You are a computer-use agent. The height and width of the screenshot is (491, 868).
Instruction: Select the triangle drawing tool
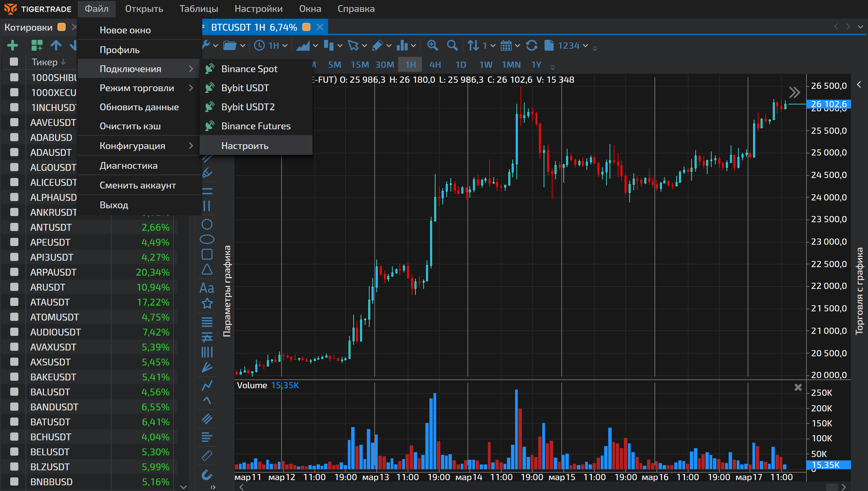click(x=207, y=269)
